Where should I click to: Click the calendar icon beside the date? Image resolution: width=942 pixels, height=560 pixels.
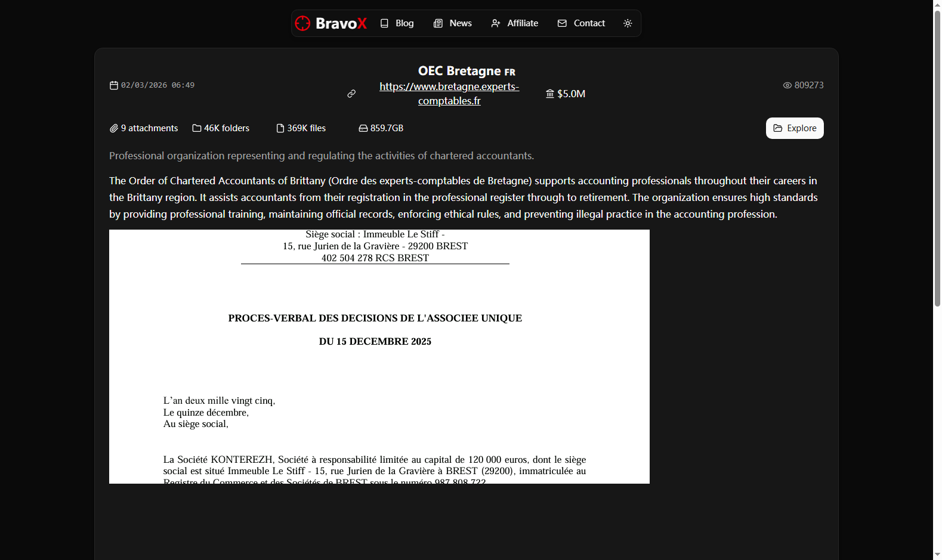(x=114, y=85)
